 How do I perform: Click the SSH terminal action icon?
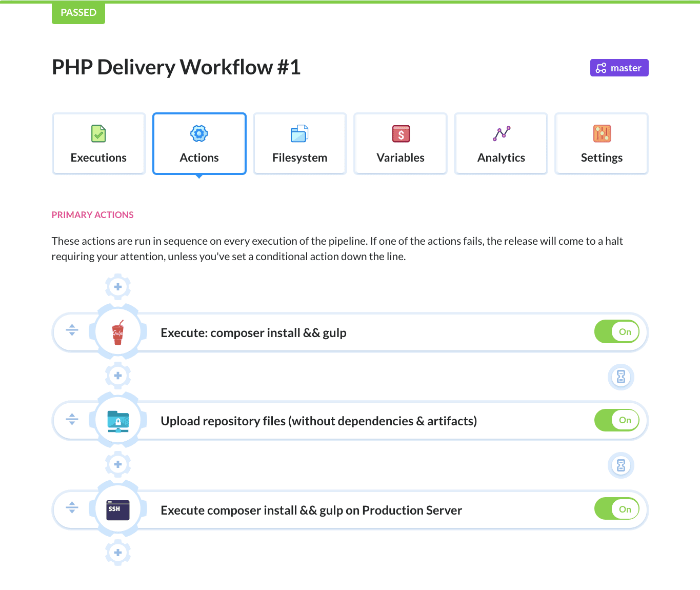pos(118,510)
